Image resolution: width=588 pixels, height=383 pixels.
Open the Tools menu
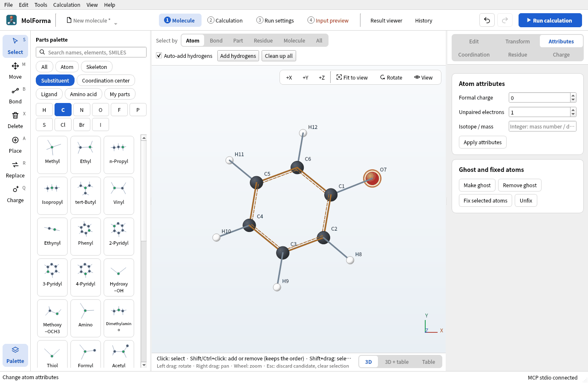click(x=41, y=5)
